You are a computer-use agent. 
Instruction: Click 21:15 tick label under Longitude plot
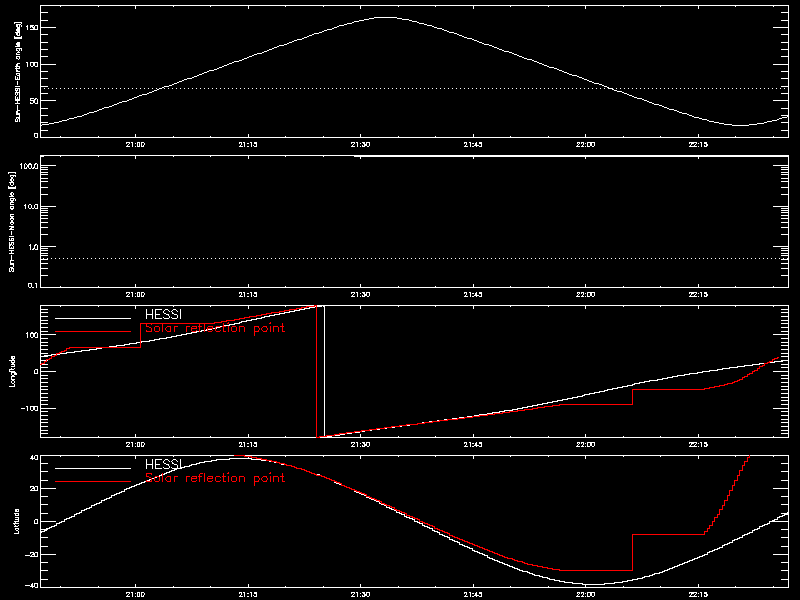click(248, 444)
